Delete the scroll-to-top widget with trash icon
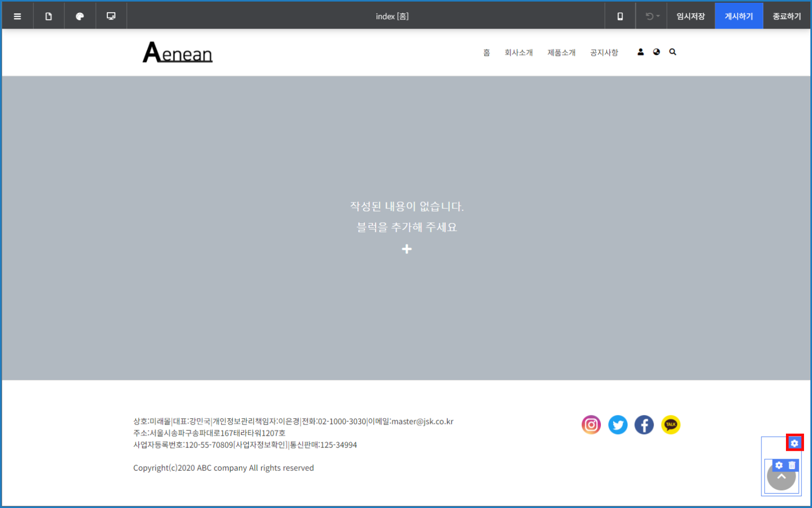Image resolution: width=812 pixels, height=508 pixels. point(792,465)
